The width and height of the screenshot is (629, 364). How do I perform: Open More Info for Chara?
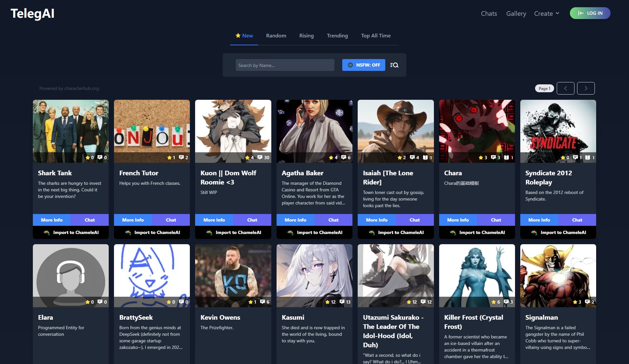tap(458, 220)
